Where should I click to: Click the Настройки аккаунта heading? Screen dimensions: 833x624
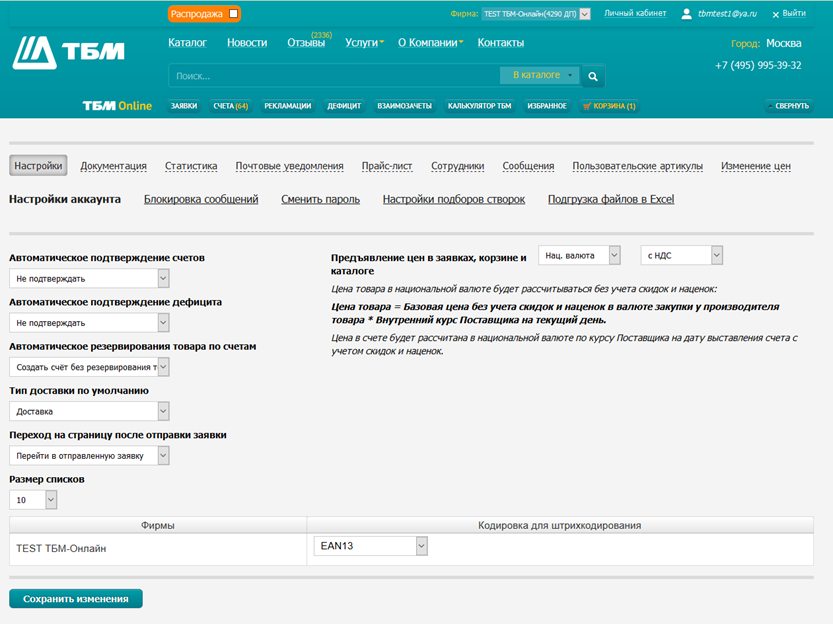click(x=65, y=199)
